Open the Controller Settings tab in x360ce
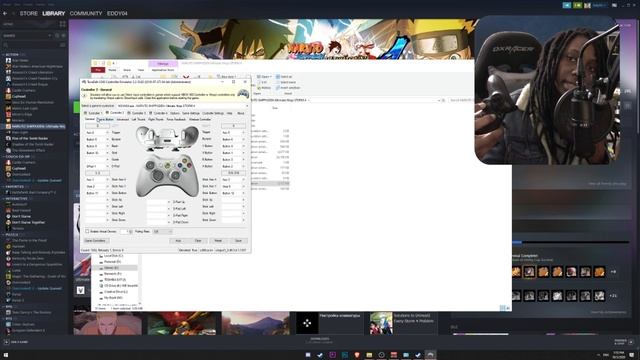This screenshot has width=640, height=360. tap(213, 113)
